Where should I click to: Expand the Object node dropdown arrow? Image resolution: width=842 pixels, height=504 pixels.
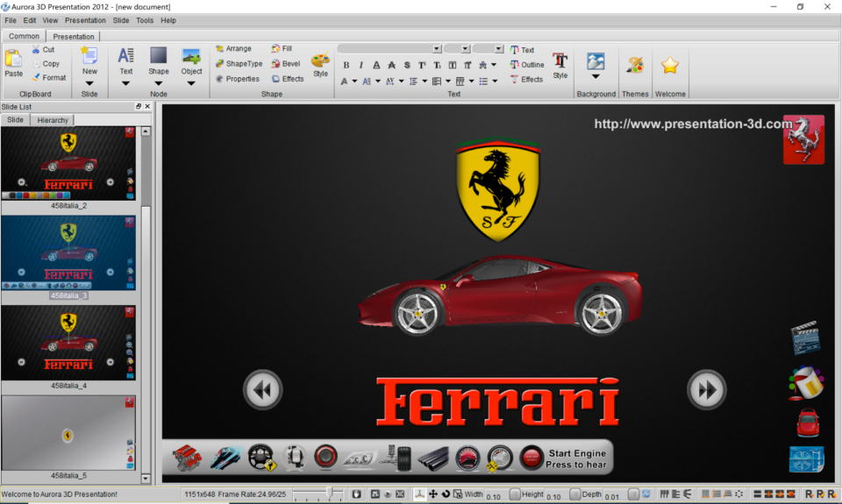191,83
